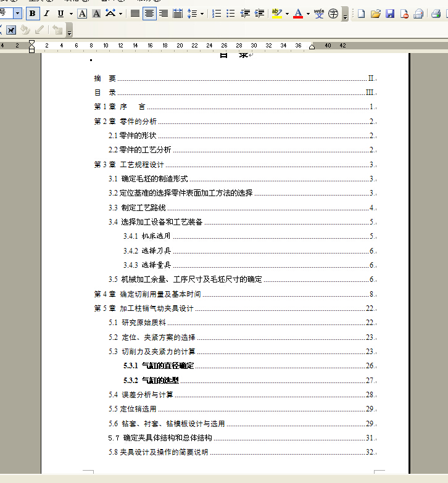448x483 pixels.
Task: Click the font size input box
Action: point(6,13)
